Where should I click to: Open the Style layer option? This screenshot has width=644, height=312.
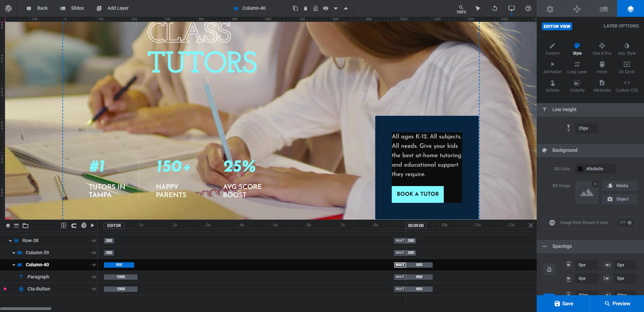pos(577,49)
